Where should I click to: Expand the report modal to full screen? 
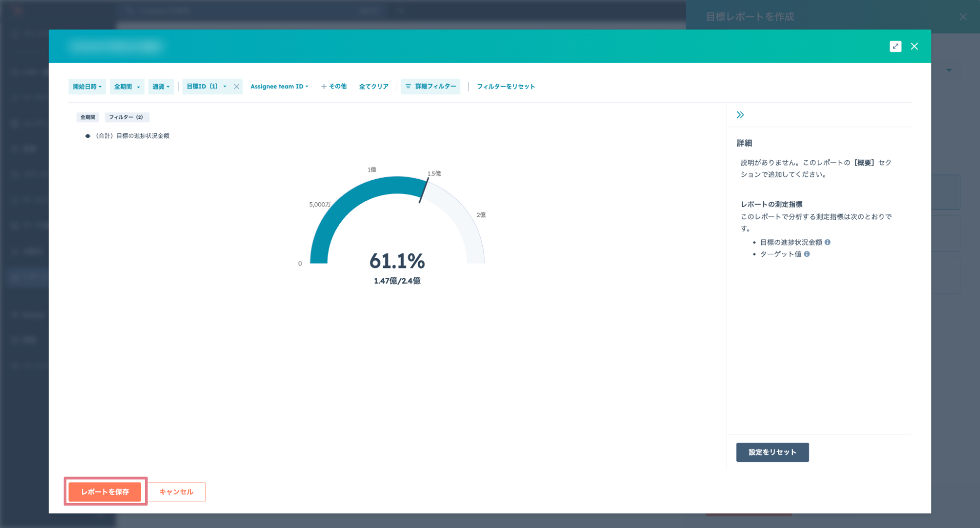[895, 46]
